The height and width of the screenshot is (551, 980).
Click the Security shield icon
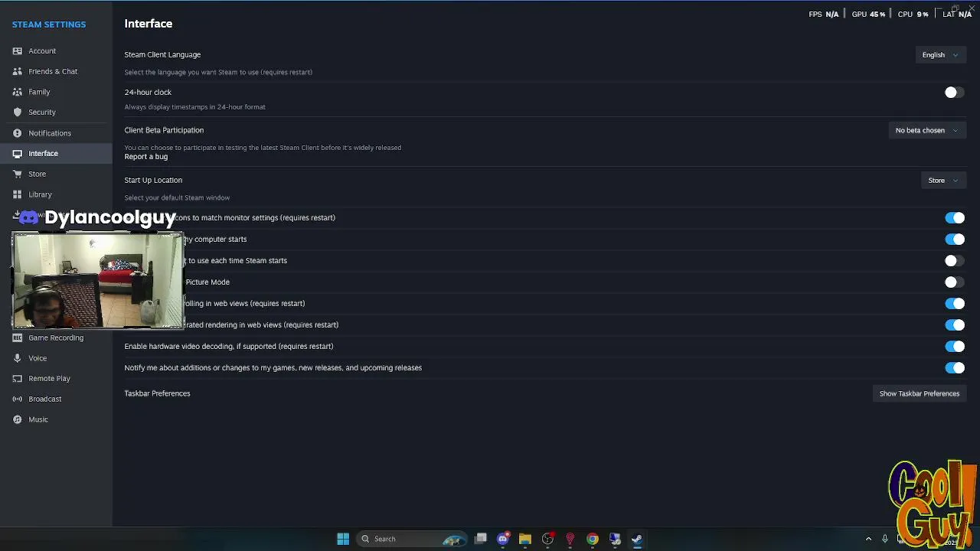pyautogui.click(x=17, y=112)
